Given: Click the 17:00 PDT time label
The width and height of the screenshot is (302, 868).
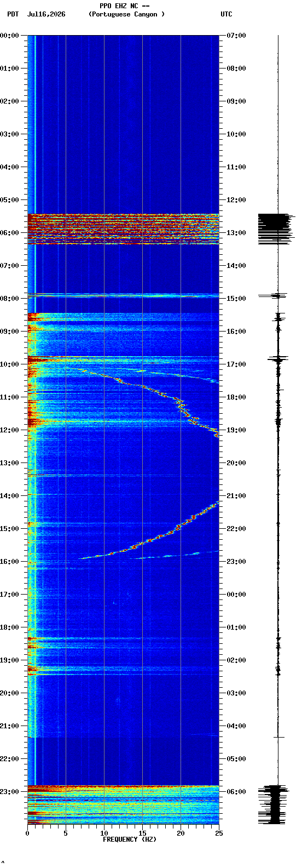Looking at the screenshot, I should click(9, 595).
